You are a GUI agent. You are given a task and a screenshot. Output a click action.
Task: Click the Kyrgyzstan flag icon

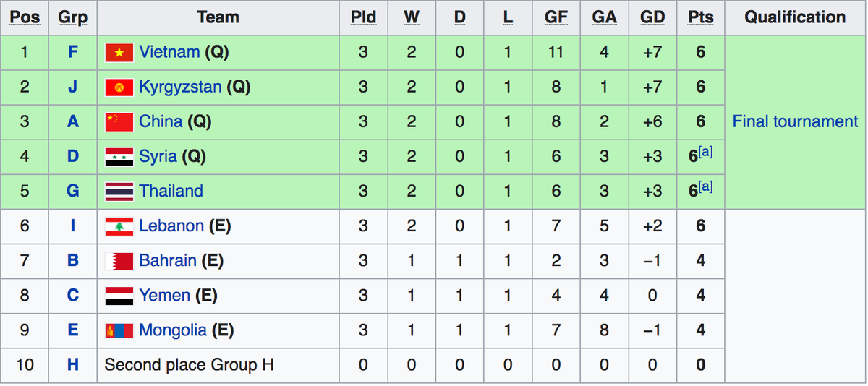[x=119, y=87]
